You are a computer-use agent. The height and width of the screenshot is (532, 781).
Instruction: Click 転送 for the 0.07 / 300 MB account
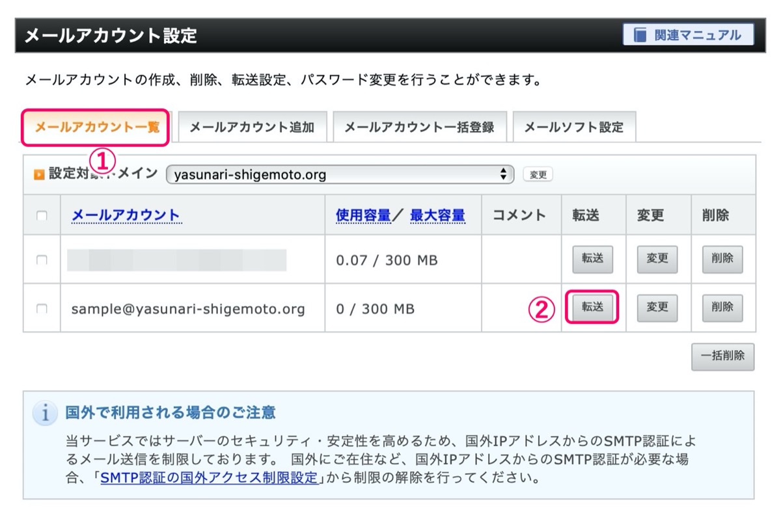coord(593,259)
